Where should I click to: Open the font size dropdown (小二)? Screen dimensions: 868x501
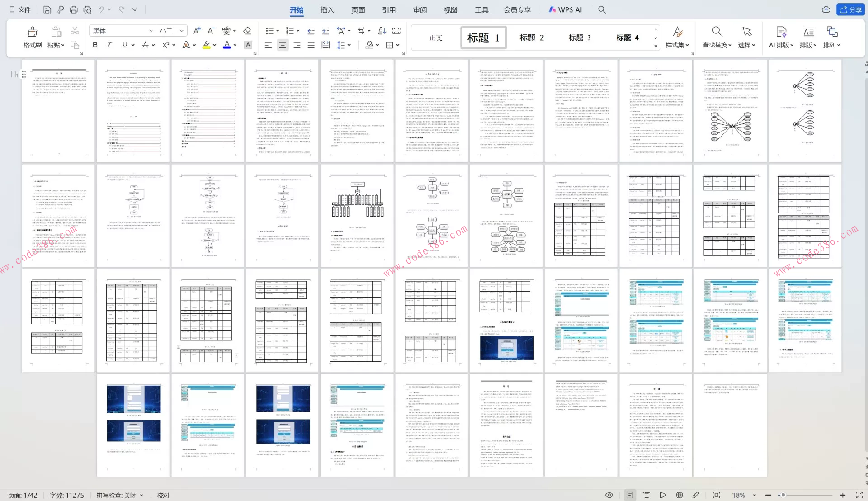pyautogui.click(x=181, y=31)
